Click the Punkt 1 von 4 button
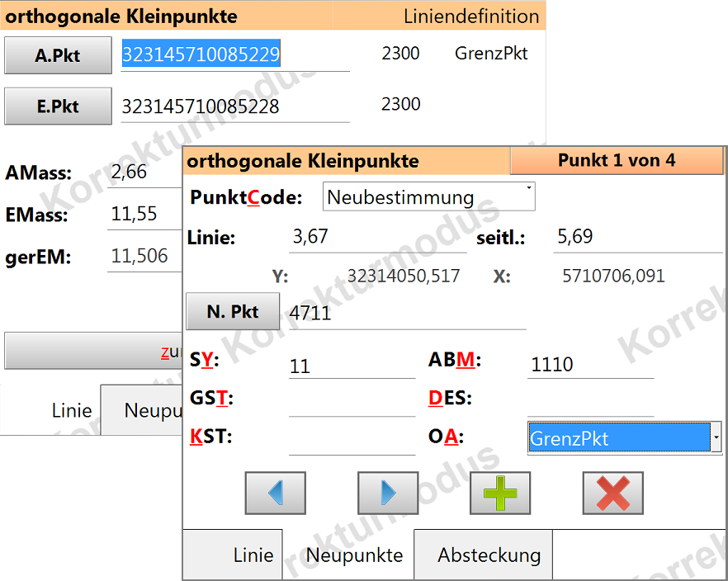This screenshot has height=581, width=728. pyautogui.click(x=617, y=160)
